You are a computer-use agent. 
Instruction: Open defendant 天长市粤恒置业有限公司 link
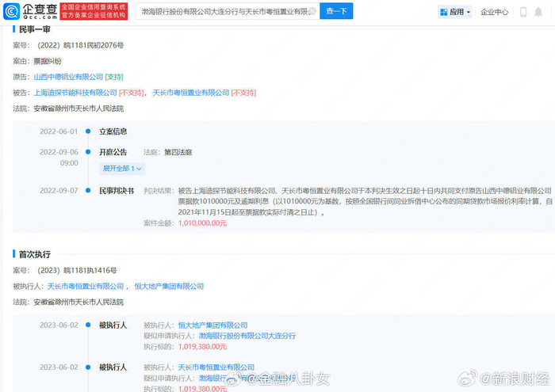click(x=191, y=93)
